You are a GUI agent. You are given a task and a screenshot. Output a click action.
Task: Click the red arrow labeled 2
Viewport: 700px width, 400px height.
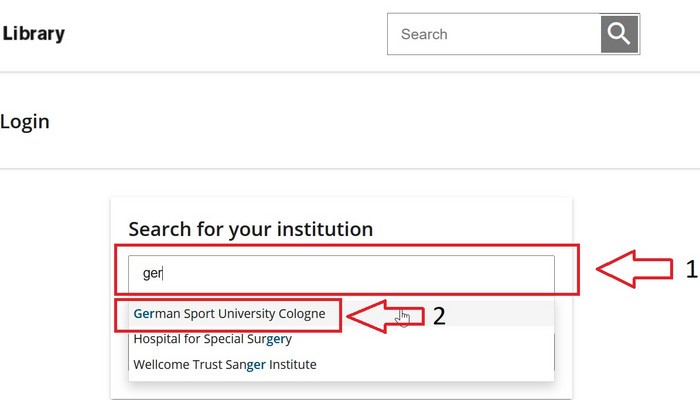coord(385,316)
